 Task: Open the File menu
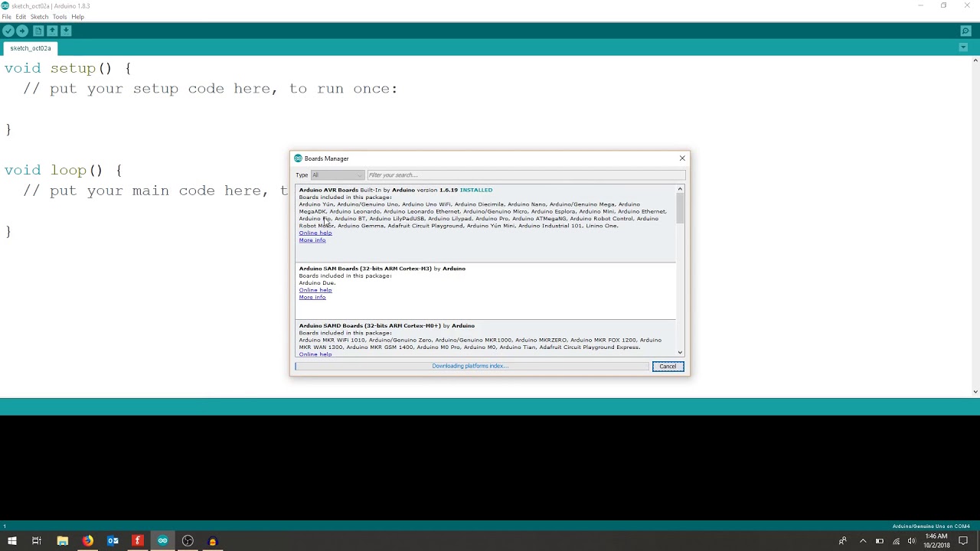coord(6,17)
